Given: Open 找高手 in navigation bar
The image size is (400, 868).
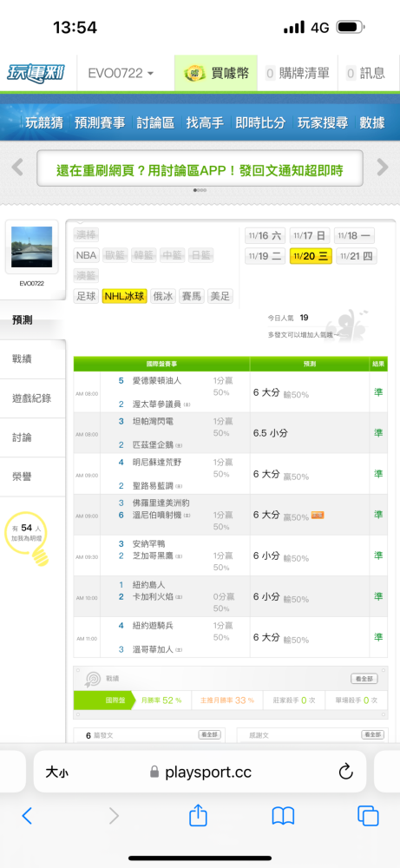Looking at the screenshot, I should pos(205,122).
